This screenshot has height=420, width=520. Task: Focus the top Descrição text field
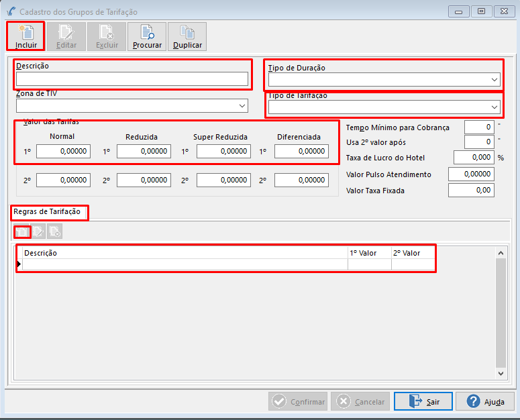point(132,79)
